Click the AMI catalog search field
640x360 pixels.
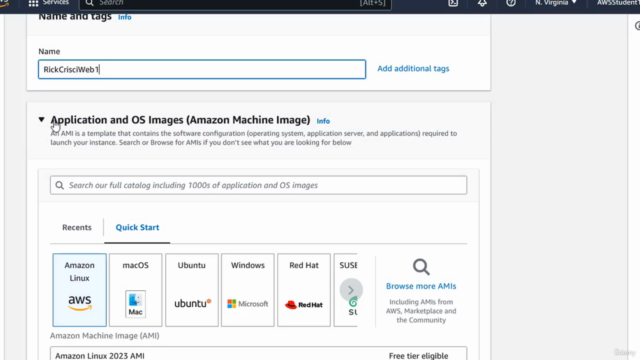(x=258, y=185)
